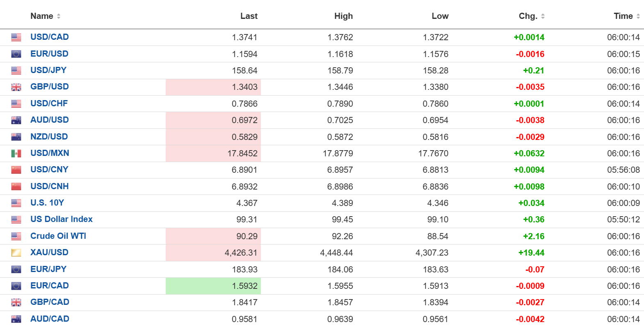
Task: Open the US Dollar Index link
Action: (x=62, y=219)
